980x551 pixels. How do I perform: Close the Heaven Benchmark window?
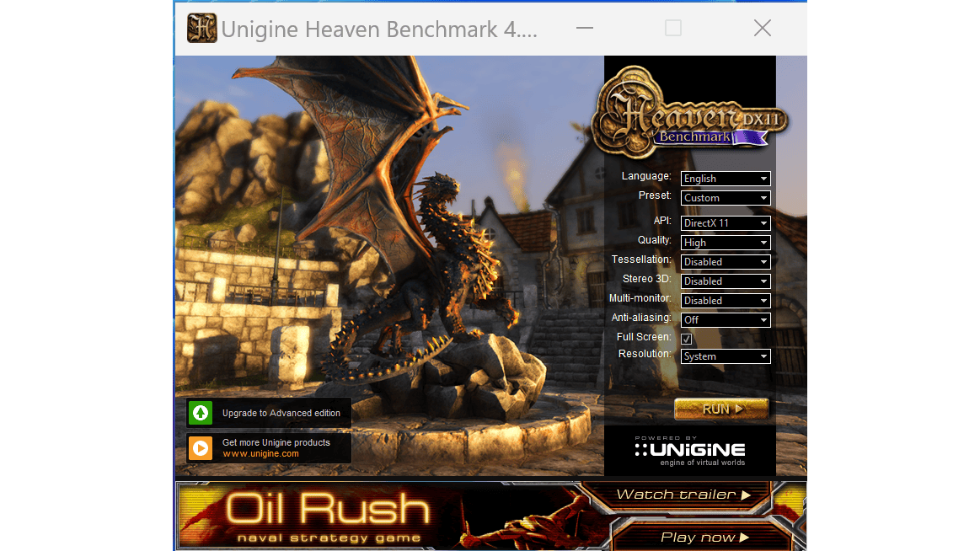click(x=762, y=28)
